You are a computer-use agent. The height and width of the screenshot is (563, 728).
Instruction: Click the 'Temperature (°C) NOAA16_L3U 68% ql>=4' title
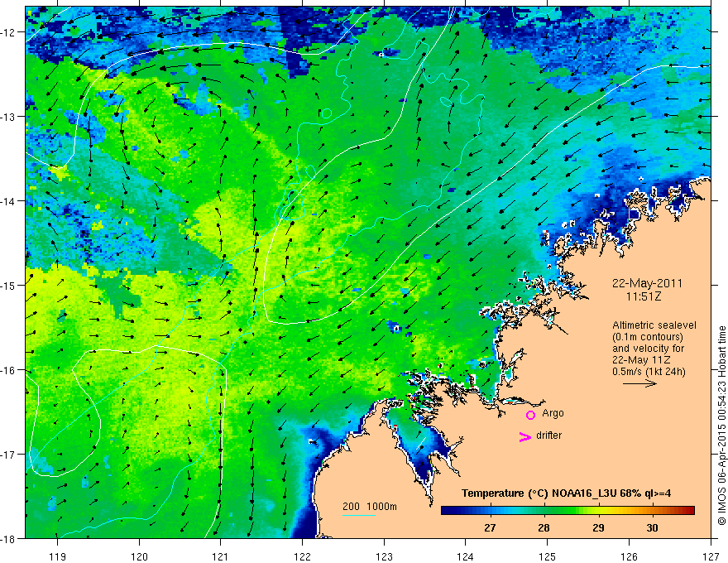point(566,493)
